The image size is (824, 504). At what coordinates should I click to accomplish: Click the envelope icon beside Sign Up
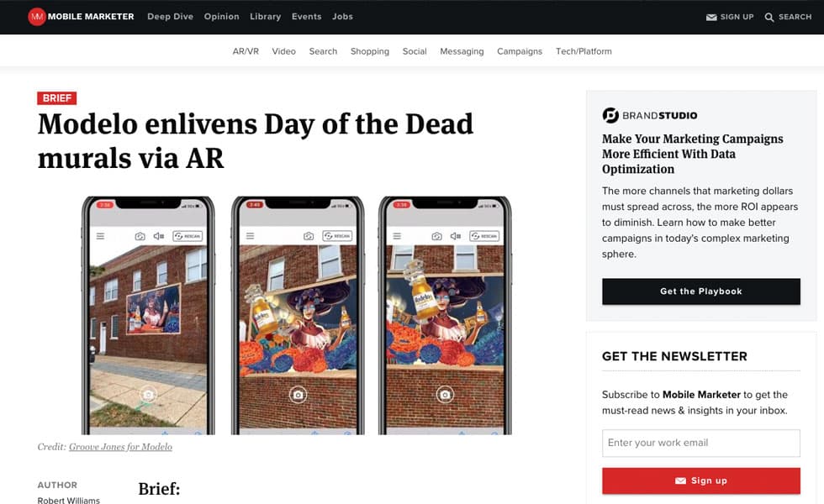[711, 18]
